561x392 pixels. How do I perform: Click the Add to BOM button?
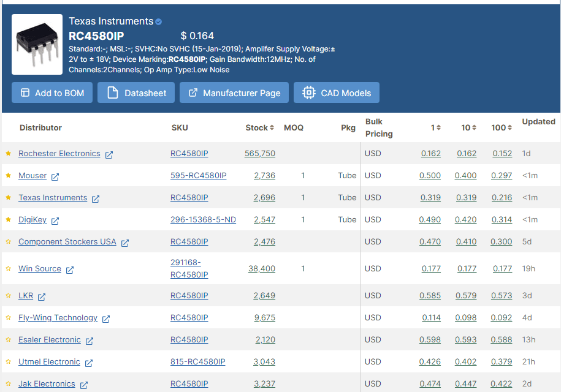coord(52,92)
